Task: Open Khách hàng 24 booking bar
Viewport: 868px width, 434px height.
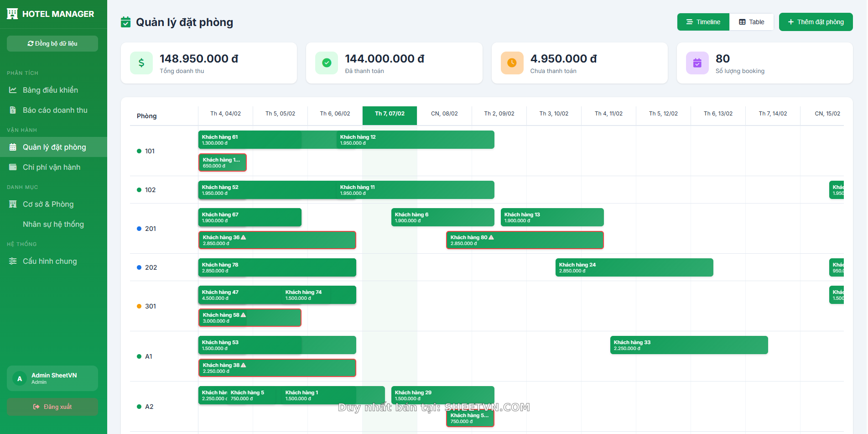Action: 634,267
